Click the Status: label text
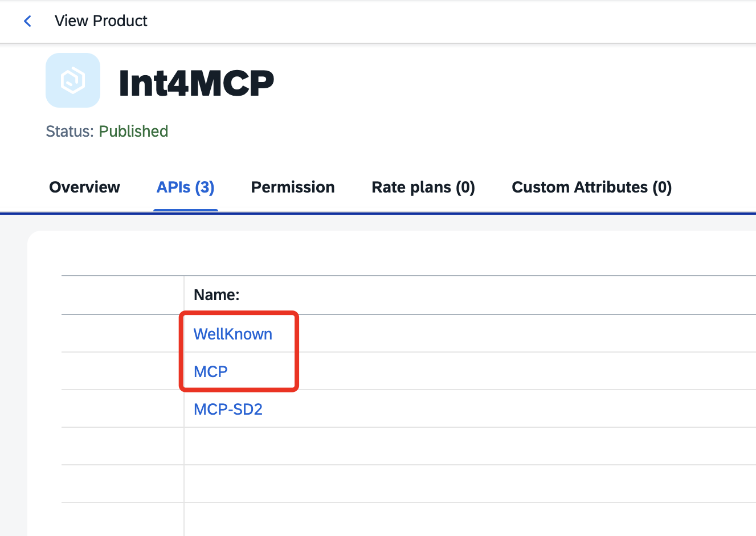 click(x=70, y=132)
